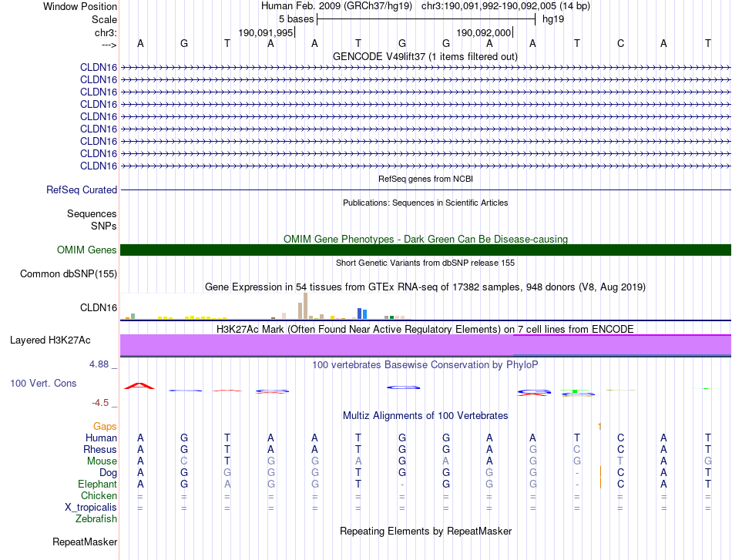Click the blue GTEx expression bars
The image size is (732, 560).
tap(362, 314)
